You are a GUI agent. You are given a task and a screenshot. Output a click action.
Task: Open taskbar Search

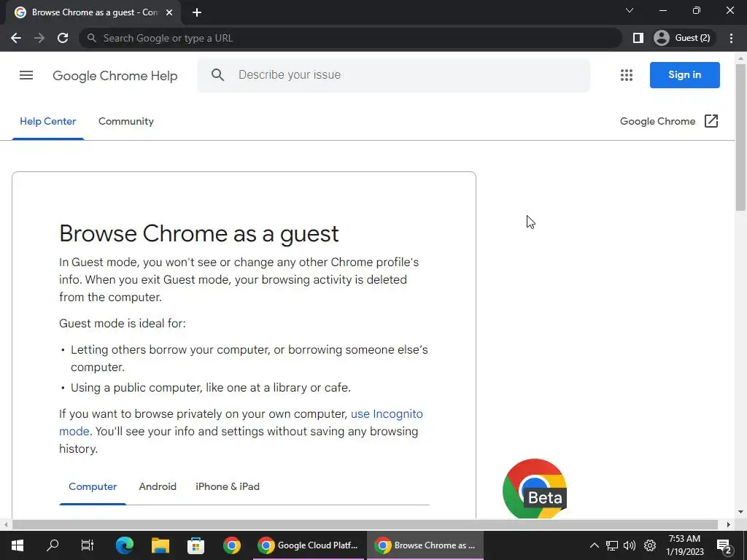point(53,545)
